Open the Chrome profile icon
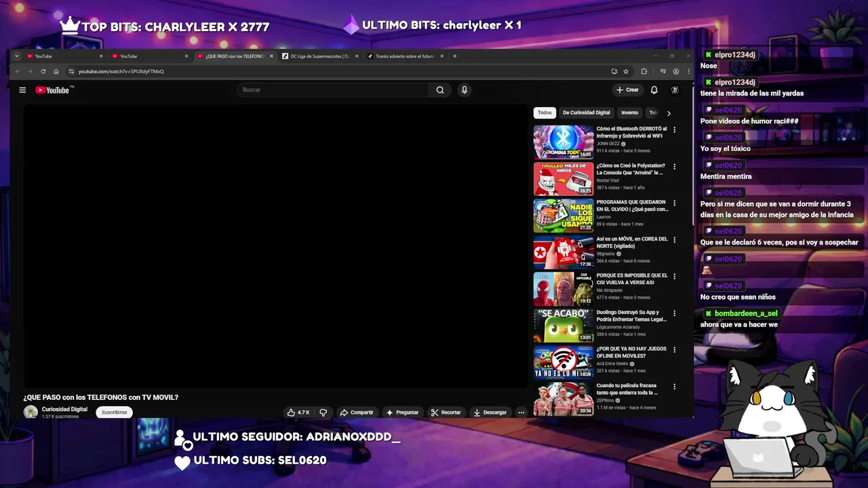Viewport: 868px width, 488px height. coord(676,71)
